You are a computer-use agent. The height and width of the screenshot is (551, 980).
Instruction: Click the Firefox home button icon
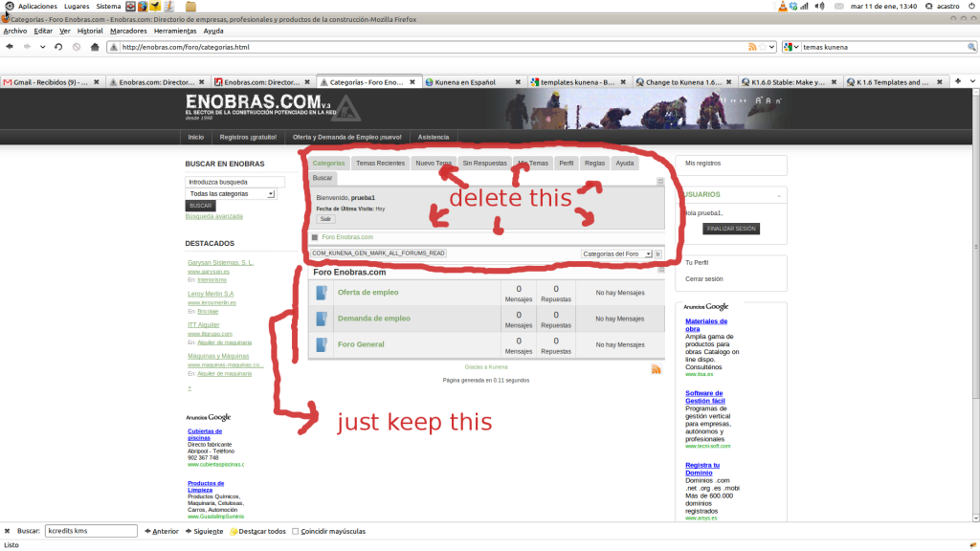coord(93,47)
